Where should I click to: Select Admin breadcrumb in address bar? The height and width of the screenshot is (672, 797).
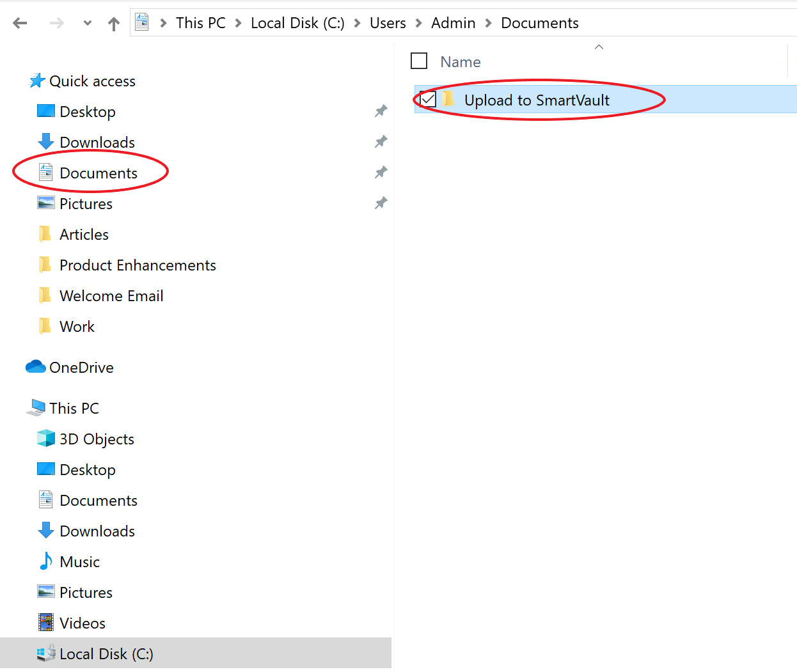pyautogui.click(x=454, y=23)
